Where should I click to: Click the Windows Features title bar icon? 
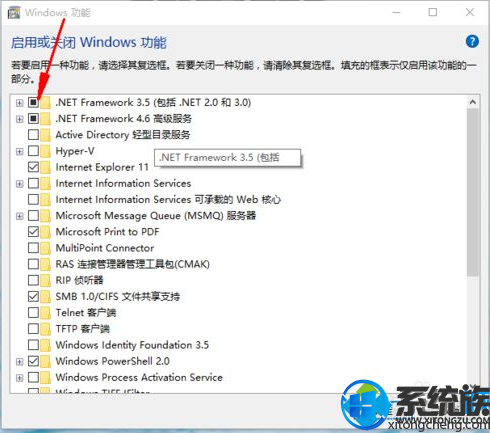pyautogui.click(x=14, y=13)
